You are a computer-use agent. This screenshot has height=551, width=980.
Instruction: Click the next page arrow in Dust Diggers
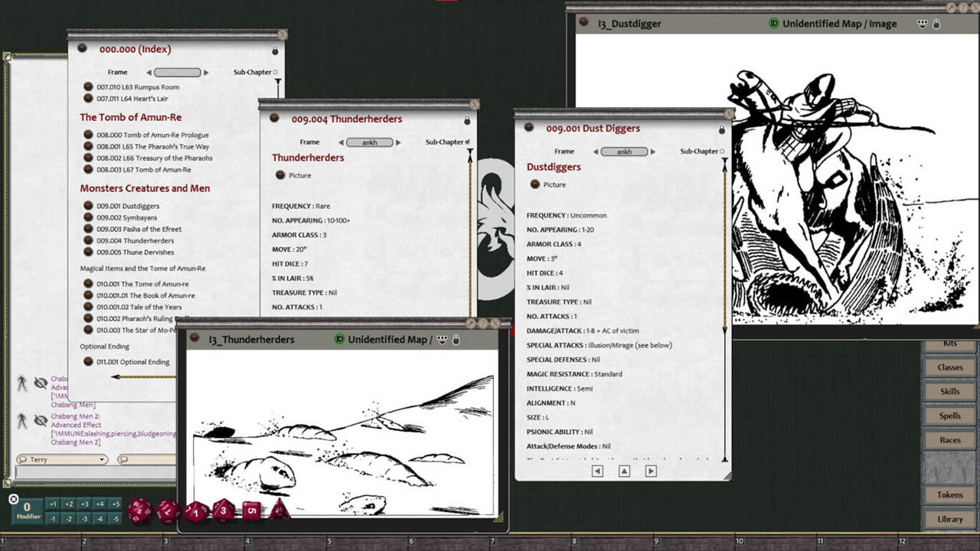click(x=650, y=471)
